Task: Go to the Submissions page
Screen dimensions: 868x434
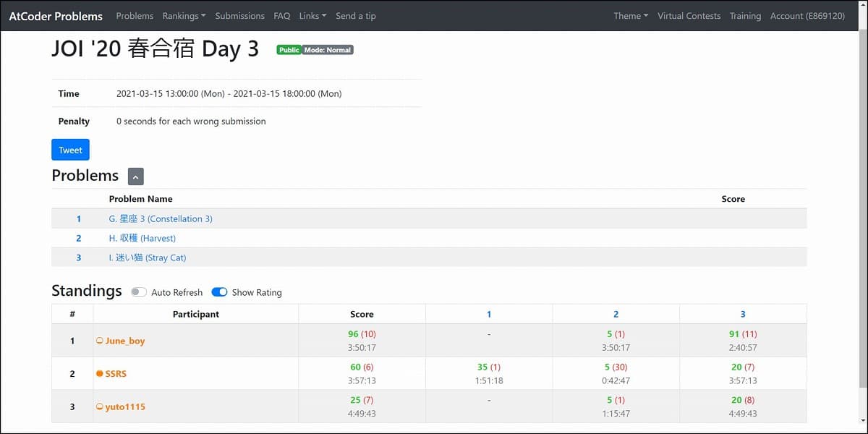Action: [x=240, y=16]
